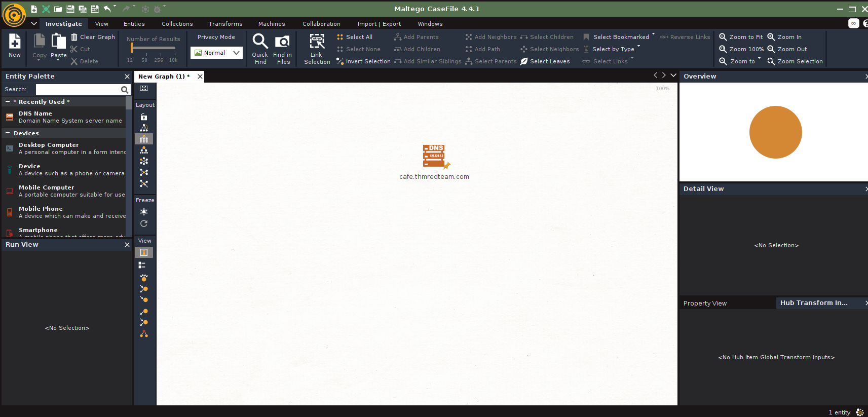
Task: Open the Windows ribbon tab
Action: [x=430, y=24]
